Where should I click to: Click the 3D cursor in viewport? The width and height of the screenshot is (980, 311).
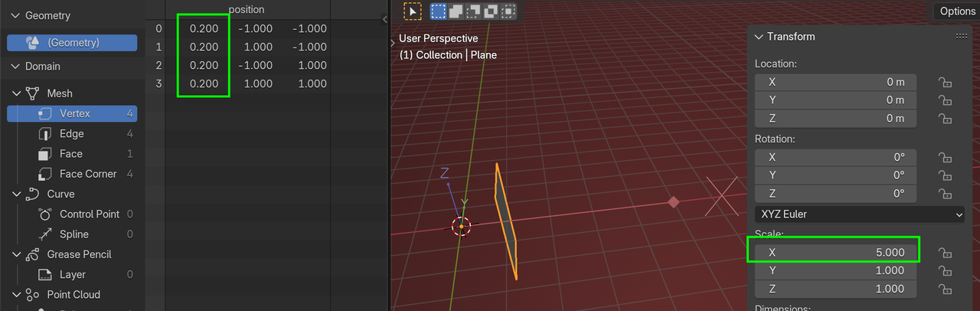(x=461, y=227)
